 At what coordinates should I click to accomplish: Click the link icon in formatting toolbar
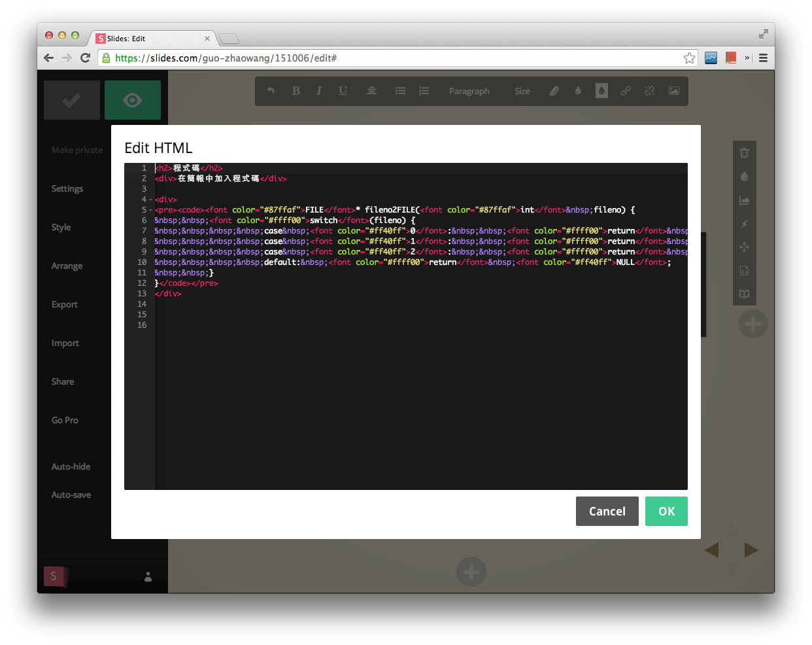(x=626, y=91)
